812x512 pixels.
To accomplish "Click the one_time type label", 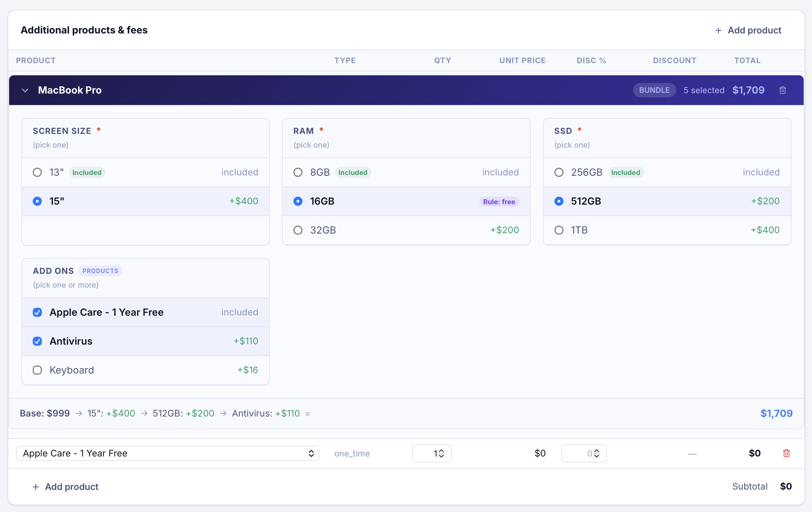I will [x=352, y=453].
